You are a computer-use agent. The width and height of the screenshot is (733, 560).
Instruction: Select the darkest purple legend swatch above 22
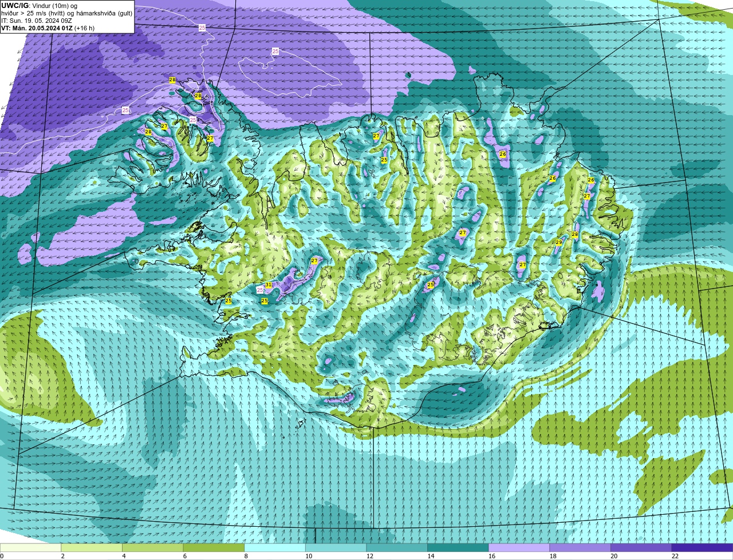[702, 547]
